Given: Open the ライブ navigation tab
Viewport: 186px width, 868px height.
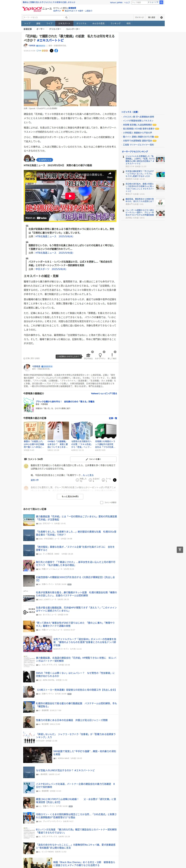Looking at the screenshot, I should pyautogui.click(x=49, y=24).
